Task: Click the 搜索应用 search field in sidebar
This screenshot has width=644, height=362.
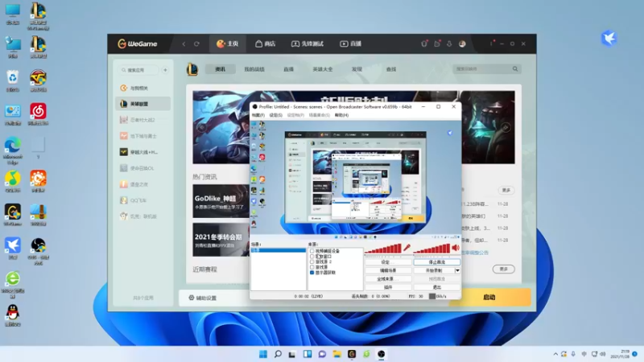Action: point(138,70)
